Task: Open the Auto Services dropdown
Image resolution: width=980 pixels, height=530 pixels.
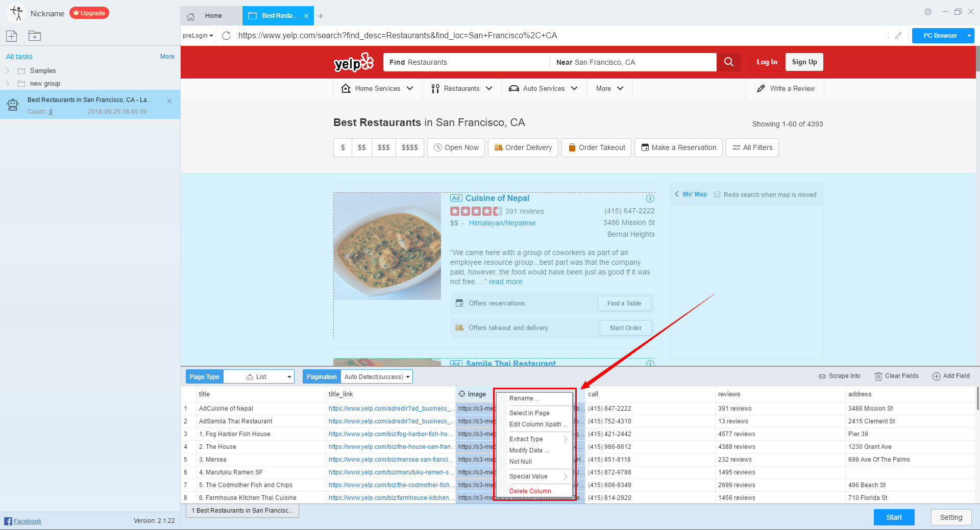Action: 544,89
